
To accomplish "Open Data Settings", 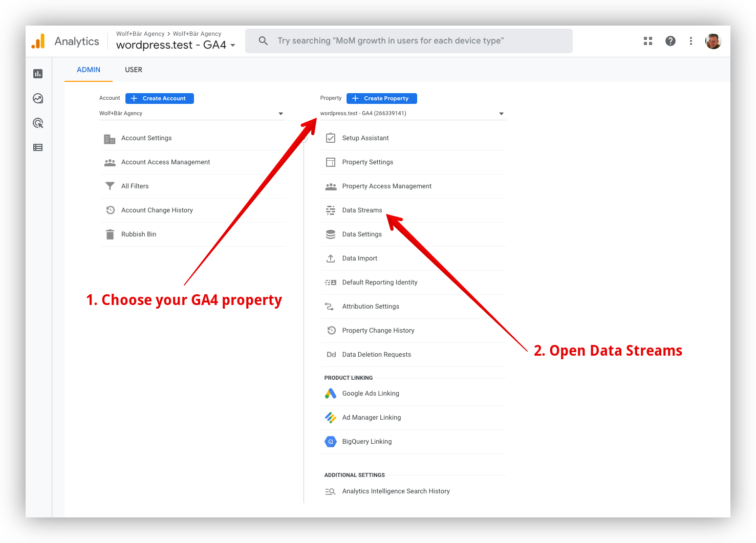I will click(x=414, y=234).
